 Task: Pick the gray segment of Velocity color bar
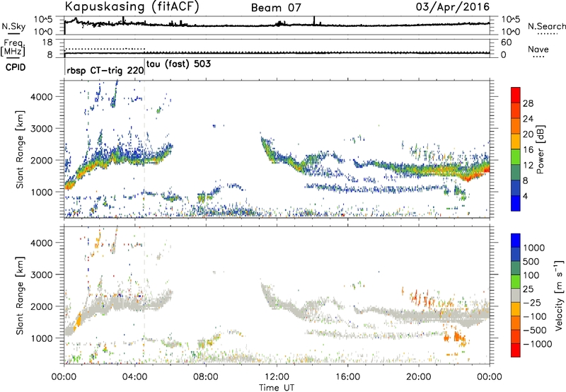click(516, 296)
